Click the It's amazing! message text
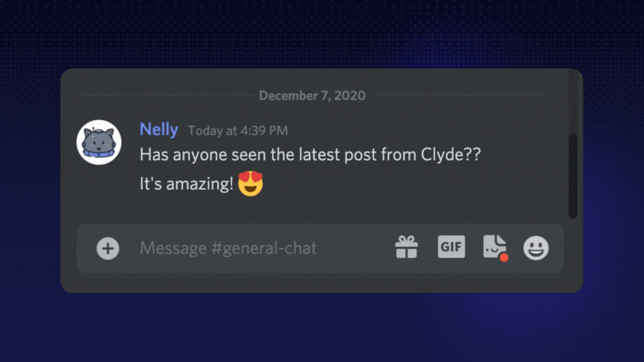The width and height of the screenshot is (644, 362). click(x=186, y=184)
